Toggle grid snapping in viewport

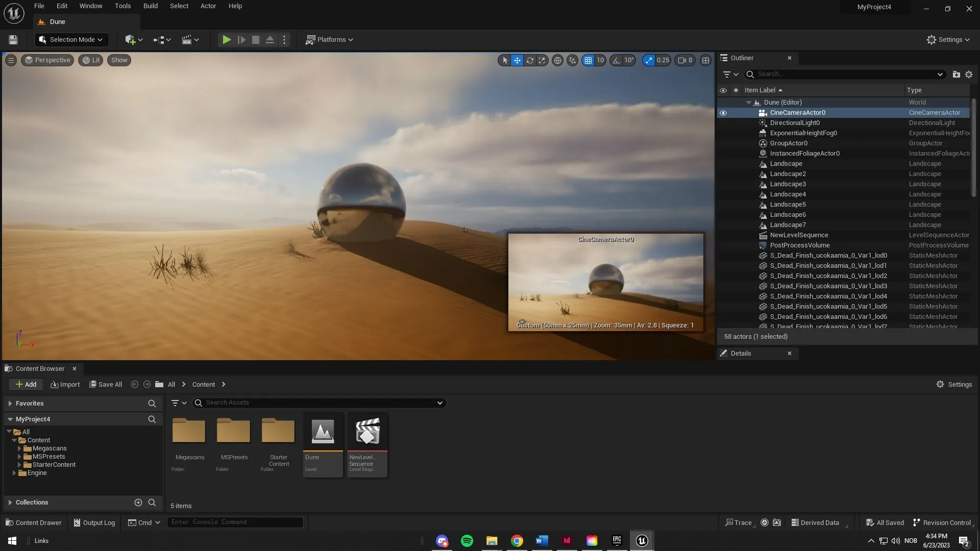[589, 60]
